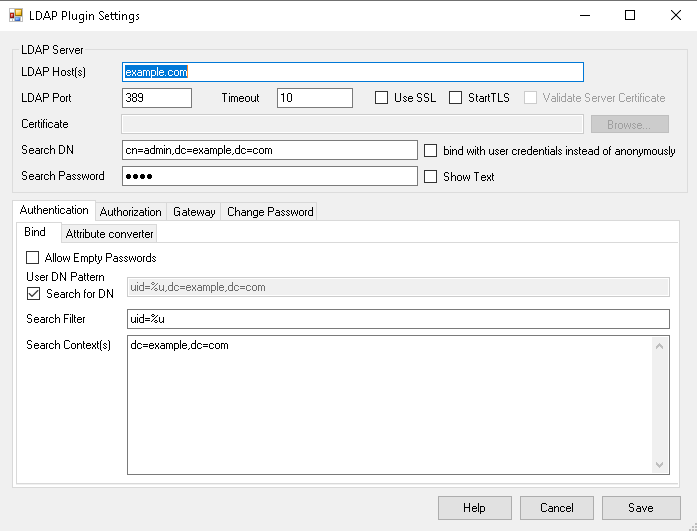The height and width of the screenshot is (531, 697).
Task: Click the Search Filter text box
Action: [397, 319]
